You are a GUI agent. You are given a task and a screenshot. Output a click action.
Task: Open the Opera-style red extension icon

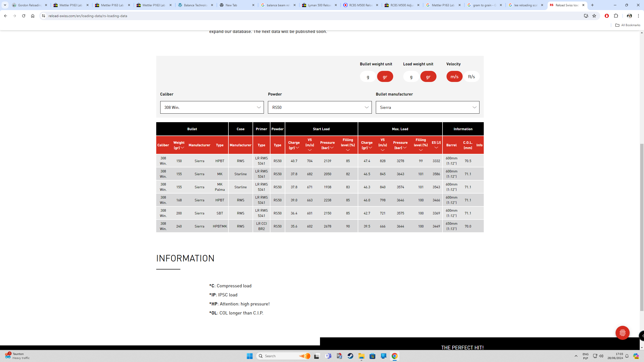click(x=607, y=16)
